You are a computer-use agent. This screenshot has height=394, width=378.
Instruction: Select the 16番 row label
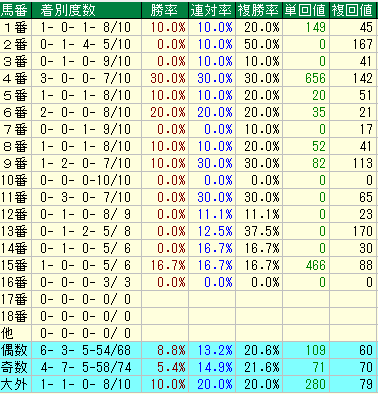14,282
